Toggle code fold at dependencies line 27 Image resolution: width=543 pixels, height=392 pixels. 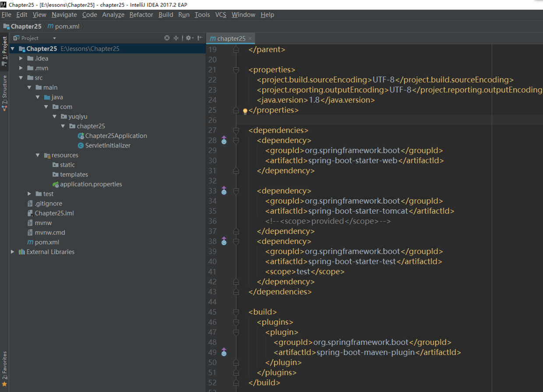[236, 130]
